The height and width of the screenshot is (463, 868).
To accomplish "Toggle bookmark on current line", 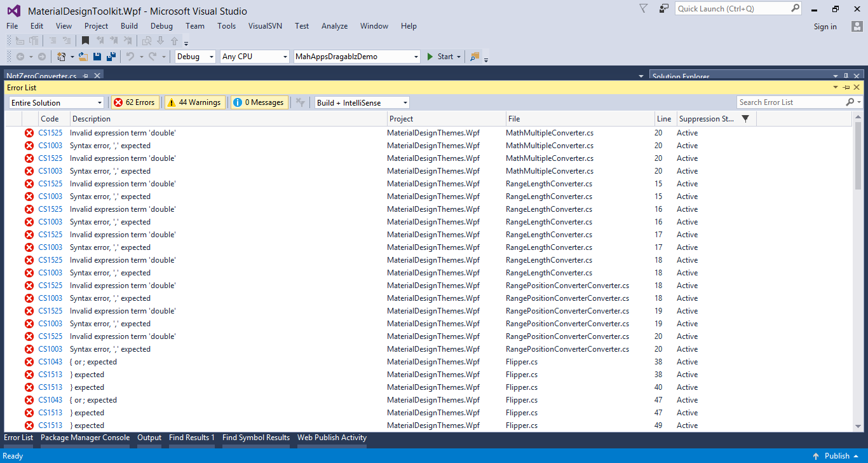I will tap(85, 41).
